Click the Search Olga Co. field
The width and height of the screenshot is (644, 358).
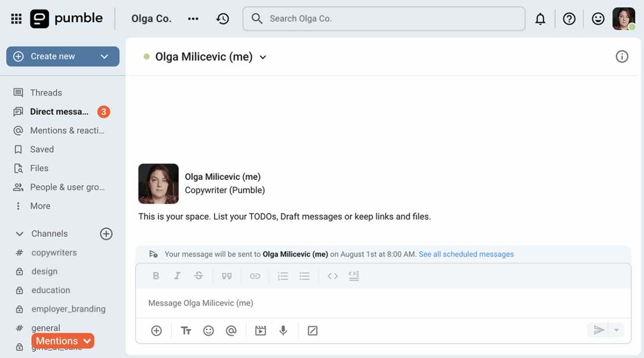(x=383, y=19)
